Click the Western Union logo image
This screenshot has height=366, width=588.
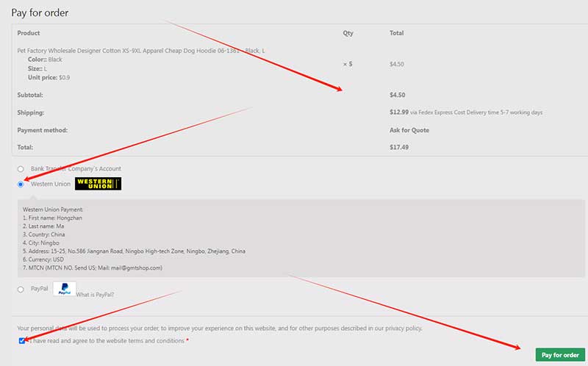(x=98, y=184)
